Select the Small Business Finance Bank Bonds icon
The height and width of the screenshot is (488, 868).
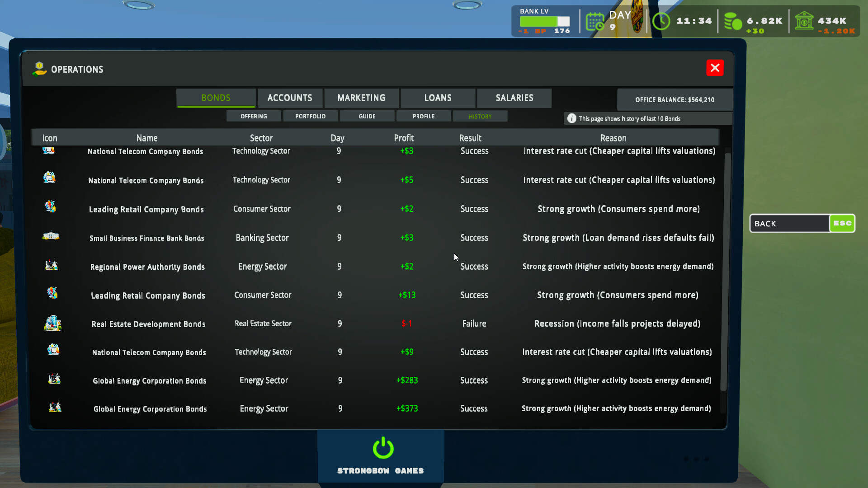pyautogui.click(x=51, y=235)
